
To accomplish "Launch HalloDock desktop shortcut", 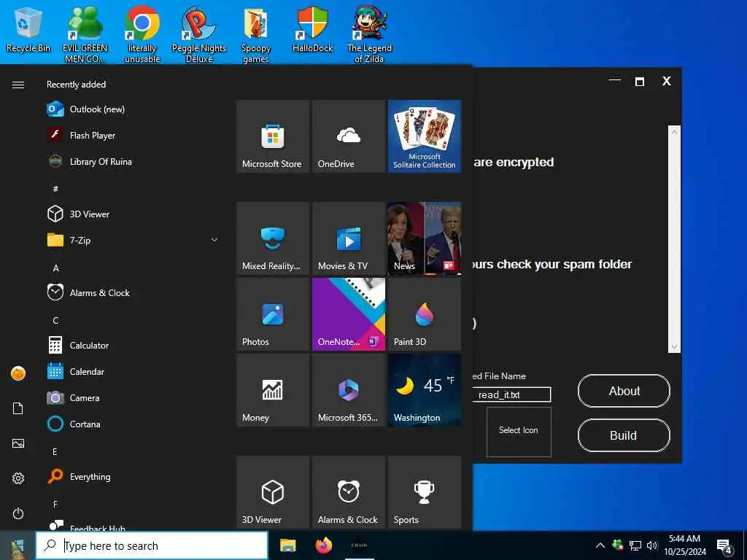I will [312, 29].
